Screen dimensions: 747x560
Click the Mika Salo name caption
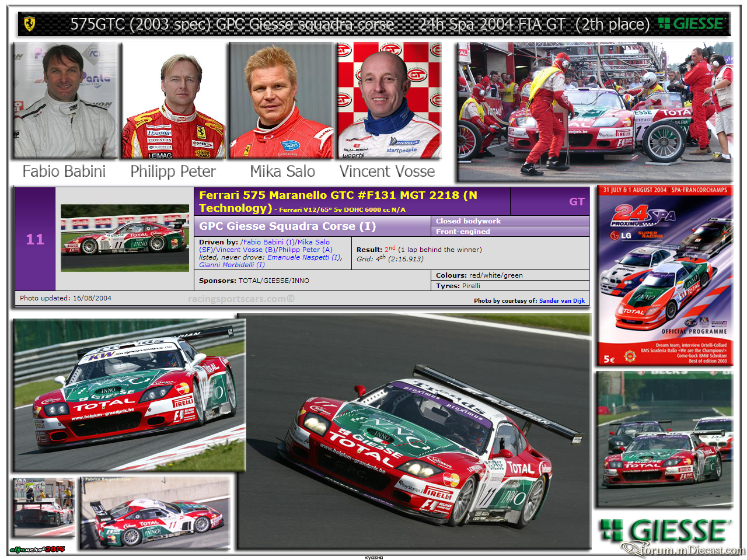pos(282,171)
